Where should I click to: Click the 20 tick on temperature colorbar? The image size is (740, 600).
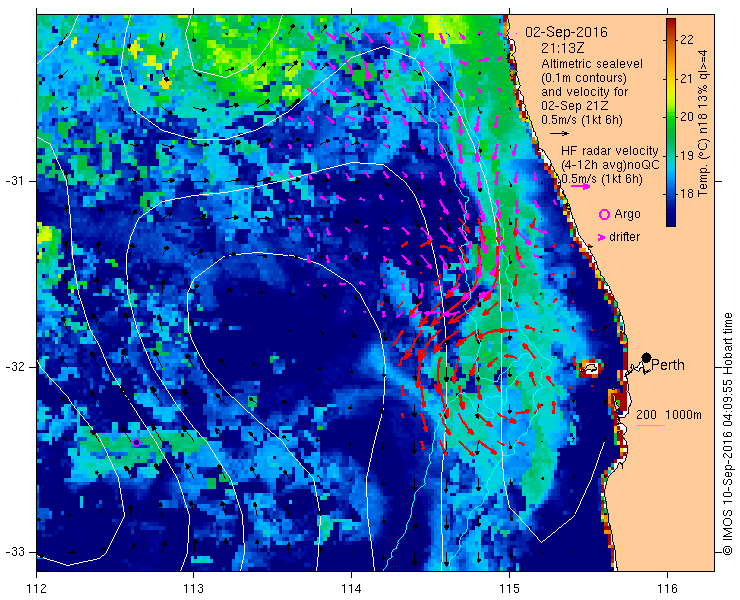pos(687,117)
